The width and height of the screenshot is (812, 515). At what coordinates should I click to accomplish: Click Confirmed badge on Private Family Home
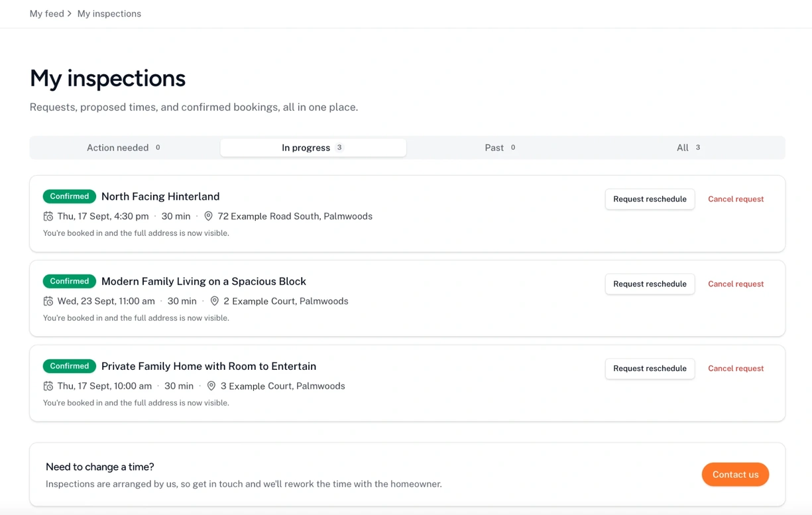coord(70,366)
